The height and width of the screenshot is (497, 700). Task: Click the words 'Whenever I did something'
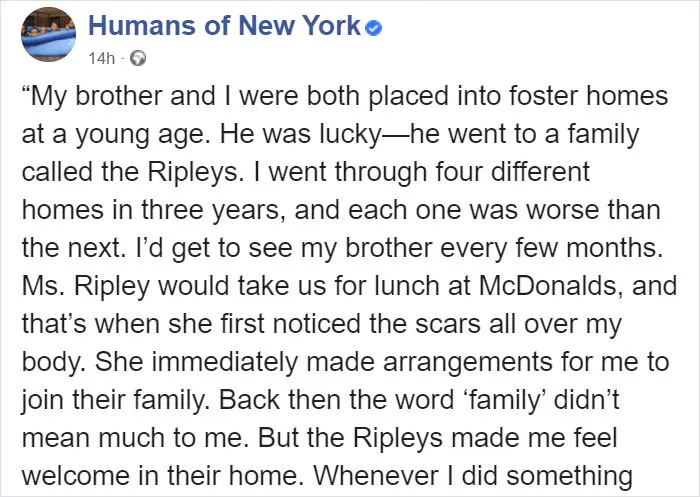click(x=472, y=476)
